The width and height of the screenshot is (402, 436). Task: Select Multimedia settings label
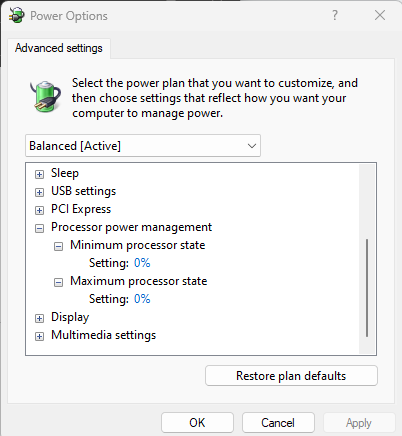[x=104, y=335]
